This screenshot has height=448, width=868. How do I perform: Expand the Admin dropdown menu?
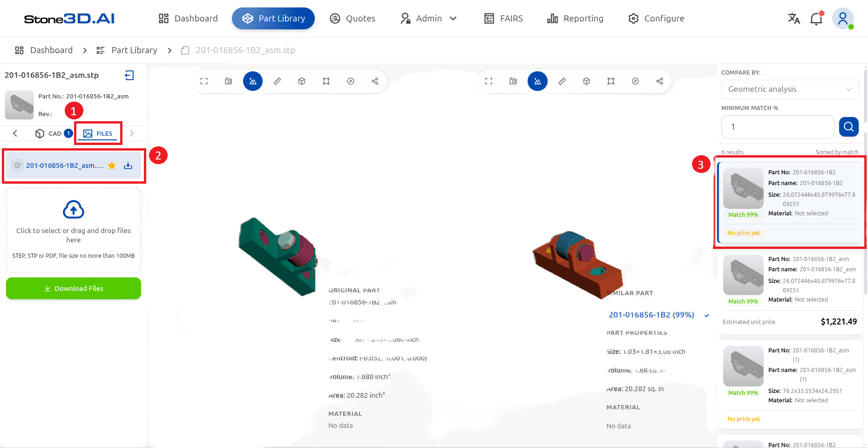tap(429, 19)
